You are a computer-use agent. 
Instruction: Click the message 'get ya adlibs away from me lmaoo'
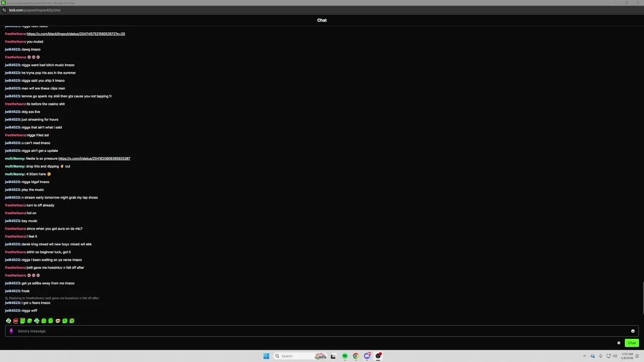48,283
